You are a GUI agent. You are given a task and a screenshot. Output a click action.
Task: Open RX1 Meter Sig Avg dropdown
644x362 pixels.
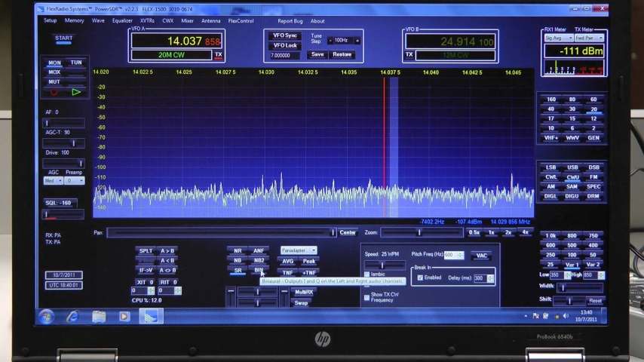click(559, 38)
